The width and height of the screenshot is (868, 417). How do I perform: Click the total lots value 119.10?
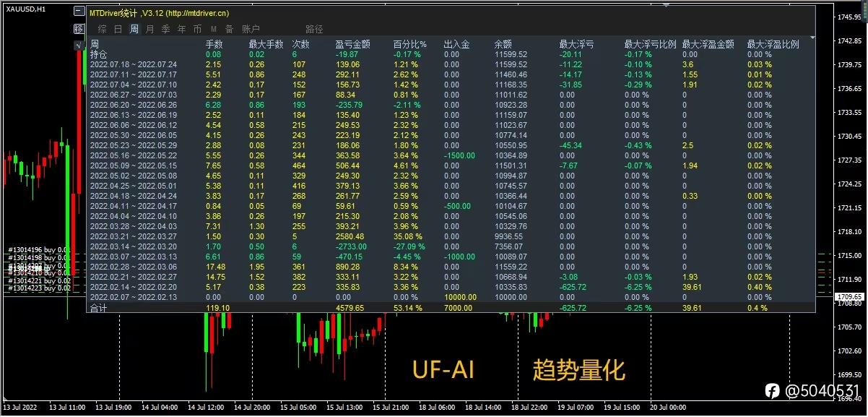point(218,307)
